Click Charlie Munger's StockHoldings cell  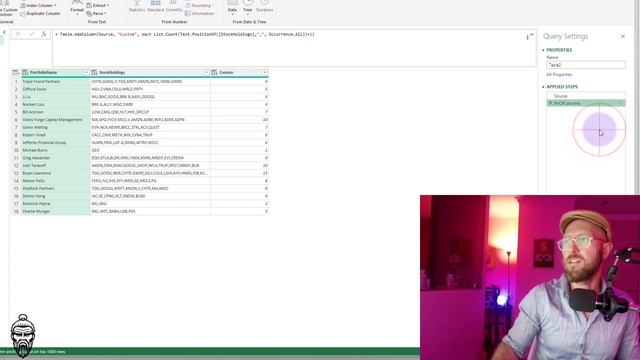[150, 211]
